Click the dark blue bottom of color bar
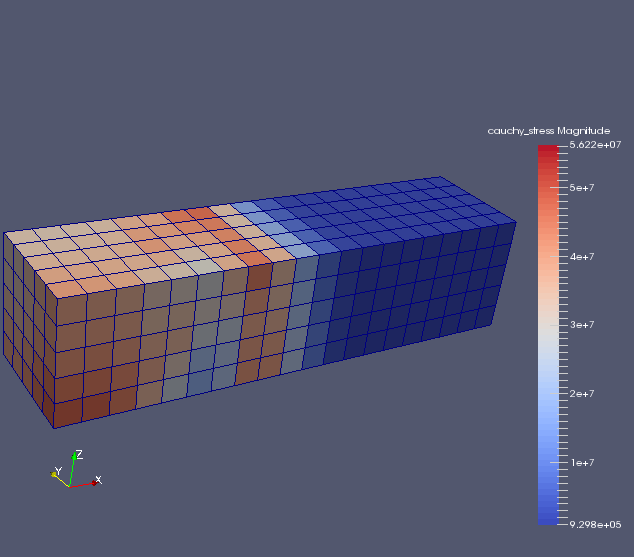Viewport: 634px width, 557px height. pos(548,517)
